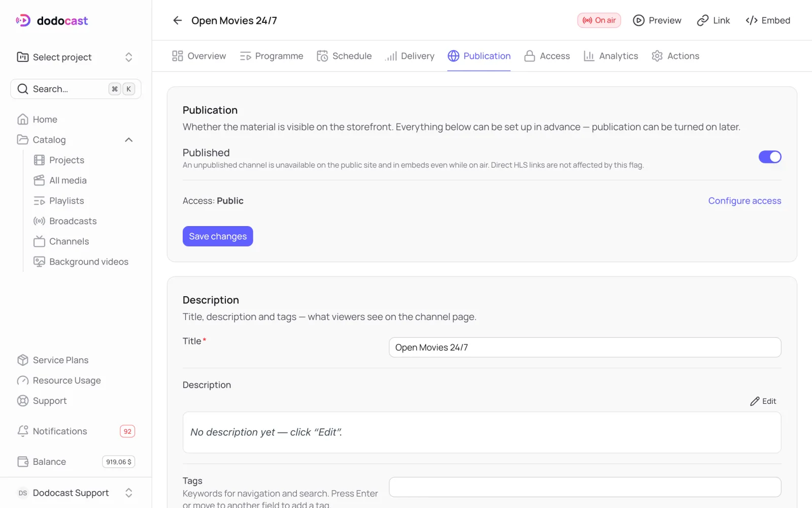Click the On air status badge

pos(599,20)
